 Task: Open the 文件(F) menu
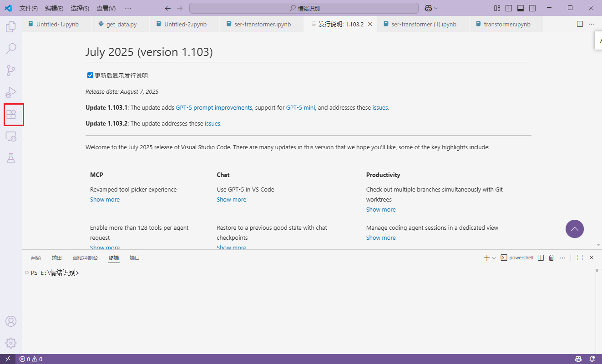(x=29, y=8)
